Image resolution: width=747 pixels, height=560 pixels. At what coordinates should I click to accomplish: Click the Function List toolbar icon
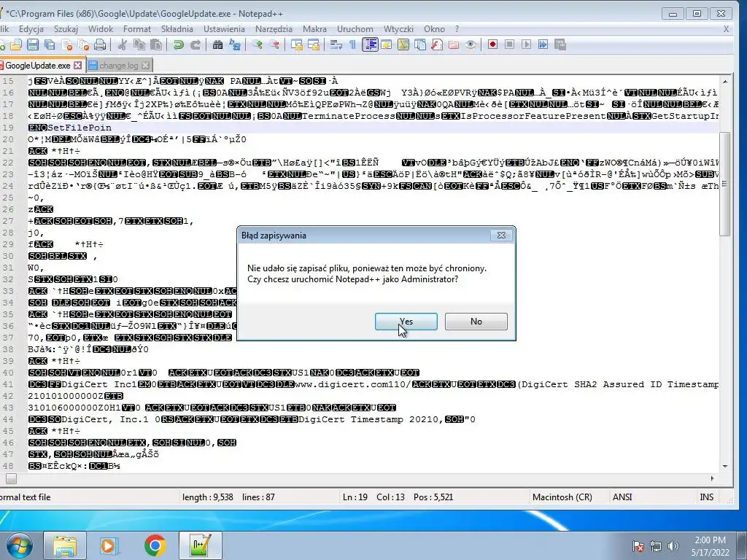coord(436,44)
